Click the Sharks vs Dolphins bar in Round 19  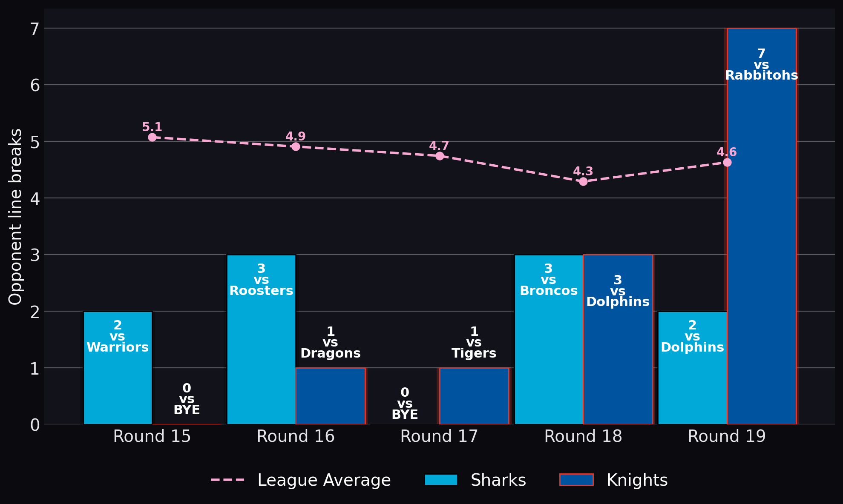pyautogui.click(x=693, y=368)
